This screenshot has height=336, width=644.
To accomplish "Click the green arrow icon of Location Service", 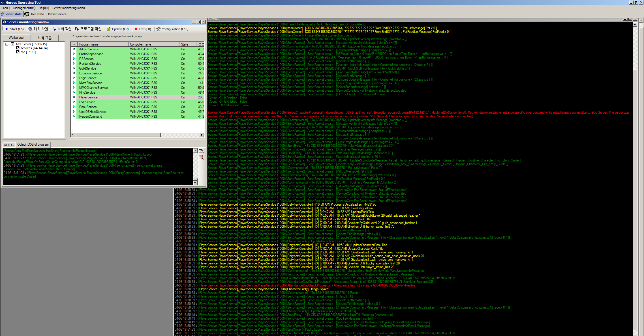I will pos(74,73).
